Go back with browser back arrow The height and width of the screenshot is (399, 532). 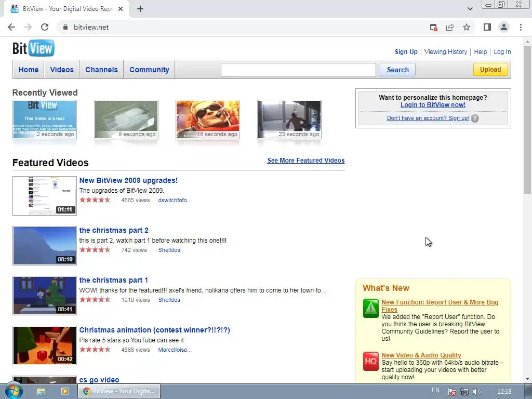[11, 27]
